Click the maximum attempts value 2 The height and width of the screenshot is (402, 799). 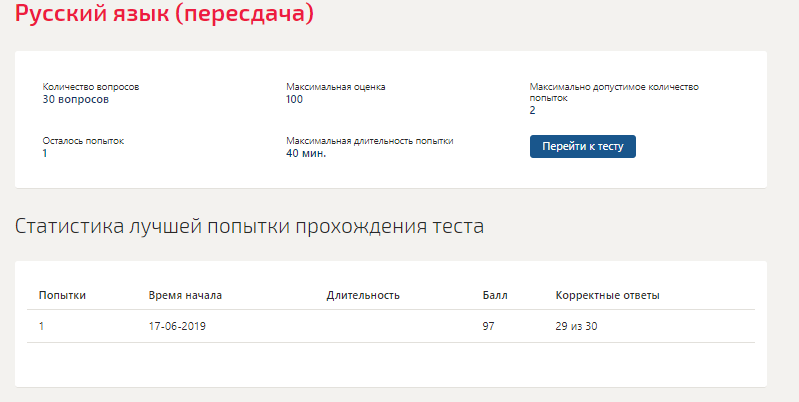[x=532, y=111]
